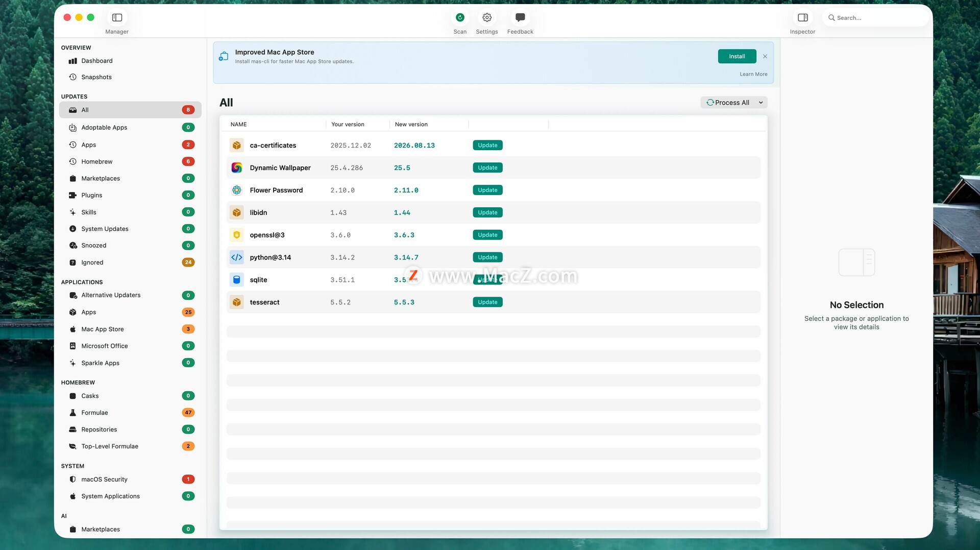
Task: Click the Top-Level Formulae icon
Action: tap(72, 446)
